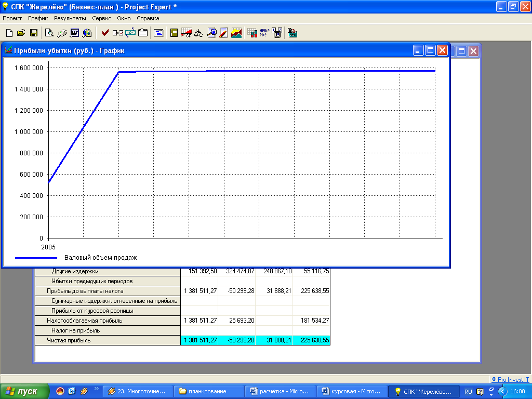
Task: Select the Другие издержки row header
Action: tap(108, 271)
